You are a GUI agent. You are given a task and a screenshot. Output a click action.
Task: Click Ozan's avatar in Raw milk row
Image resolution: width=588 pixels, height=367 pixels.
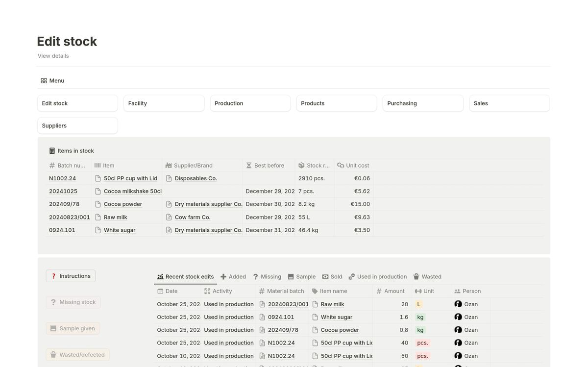click(458, 304)
